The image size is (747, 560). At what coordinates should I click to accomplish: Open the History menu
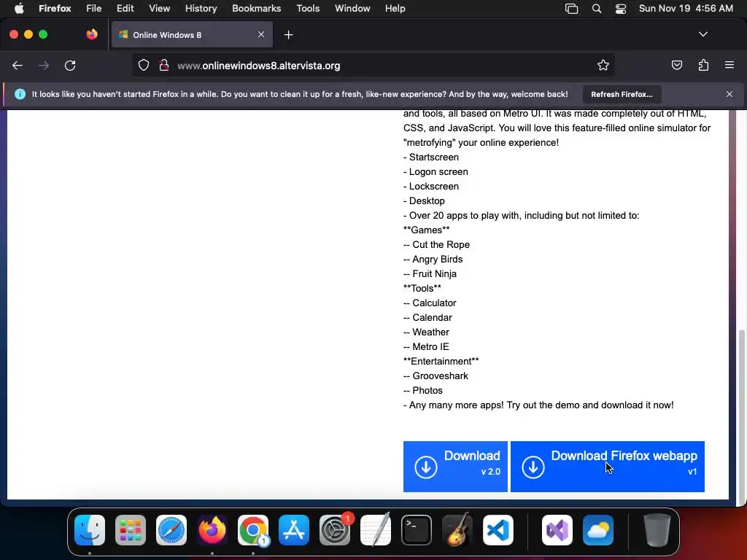[201, 9]
